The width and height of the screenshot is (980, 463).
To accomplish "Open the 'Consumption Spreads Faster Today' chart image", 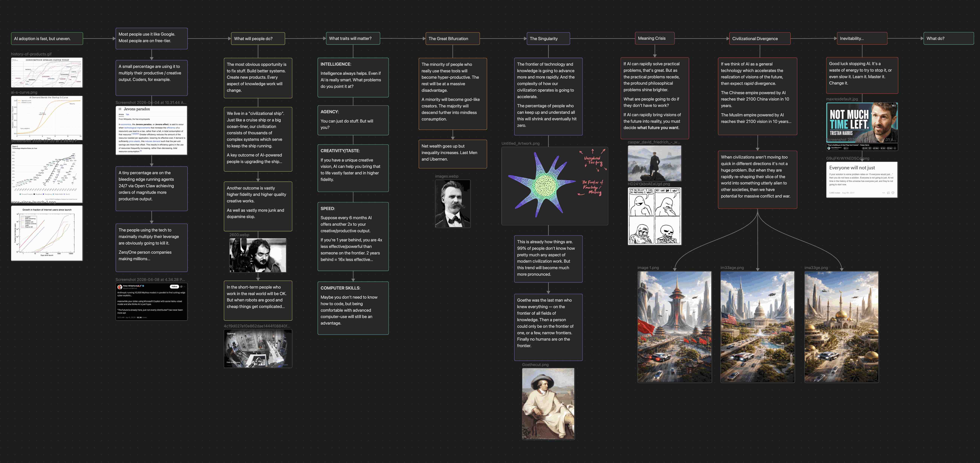I will click(47, 72).
